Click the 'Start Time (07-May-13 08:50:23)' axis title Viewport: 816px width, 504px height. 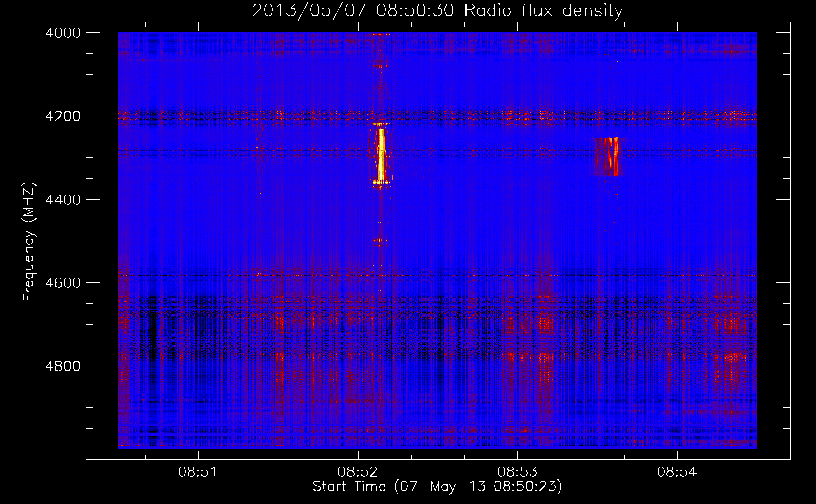coord(437,487)
